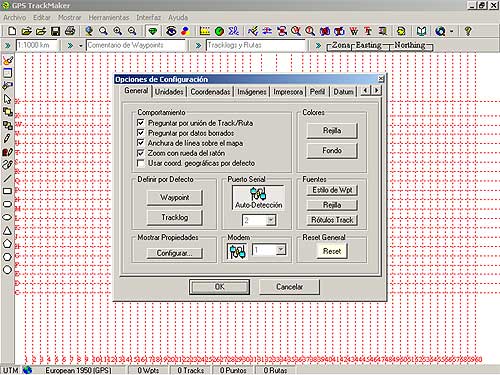Viewport: 500px width, 375px height.
Task: Open Fondo background color picker
Action: coord(332,151)
